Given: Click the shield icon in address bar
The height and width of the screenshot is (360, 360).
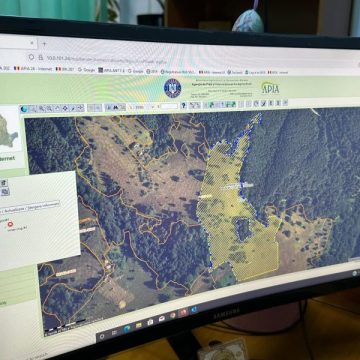Looking at the screenshot, I should click(31, 57).
